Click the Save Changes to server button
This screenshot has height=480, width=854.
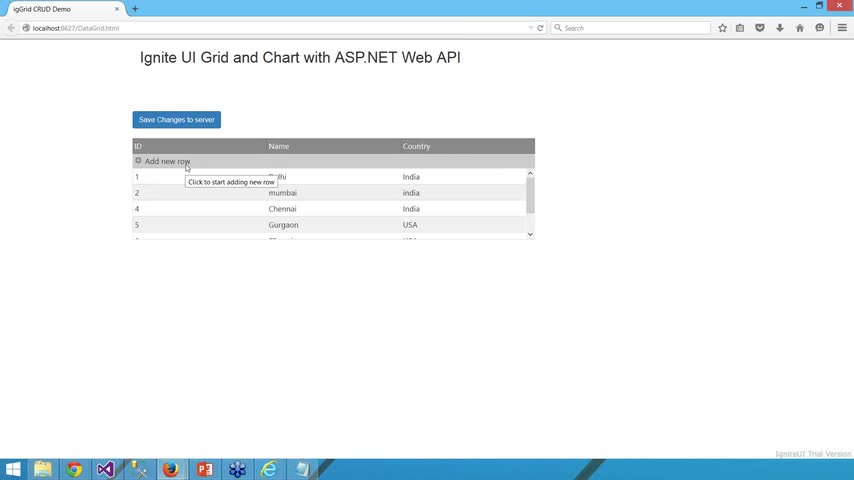pos(176,120)
